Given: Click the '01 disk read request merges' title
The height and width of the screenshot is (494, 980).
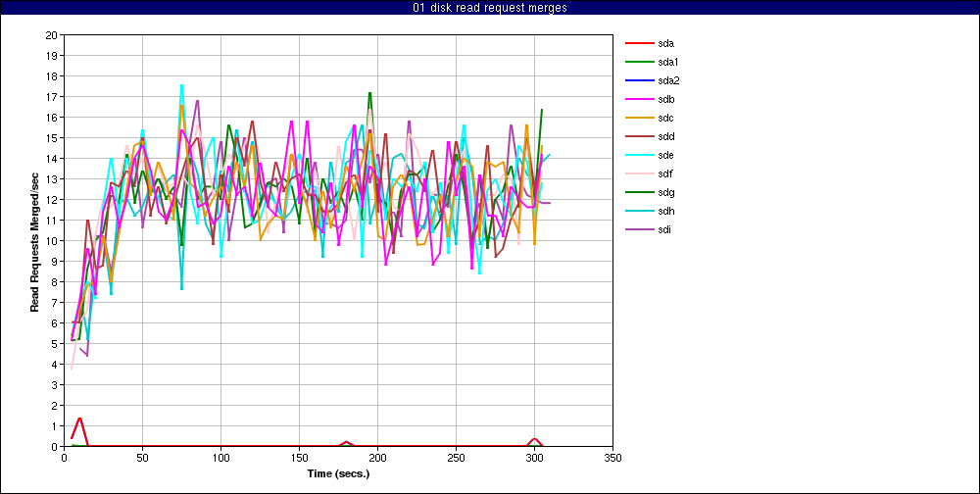Looking at the screenshot, I should click(490, 8).
